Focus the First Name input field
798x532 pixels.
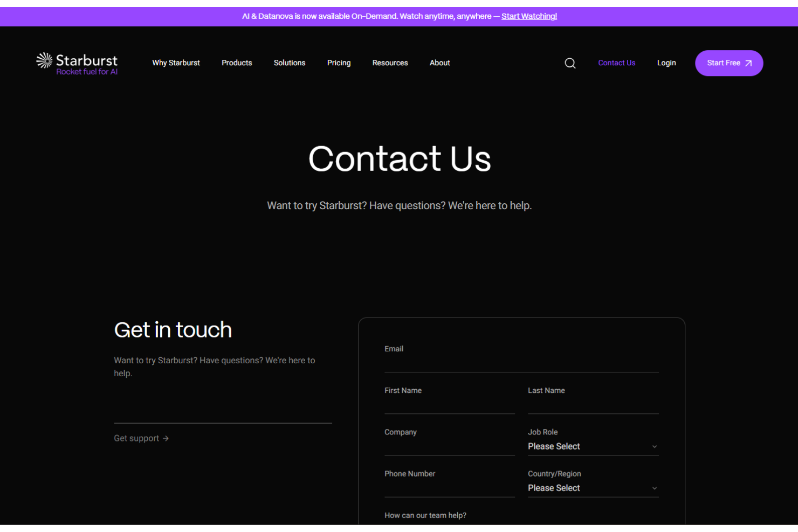tap(450, 405)
